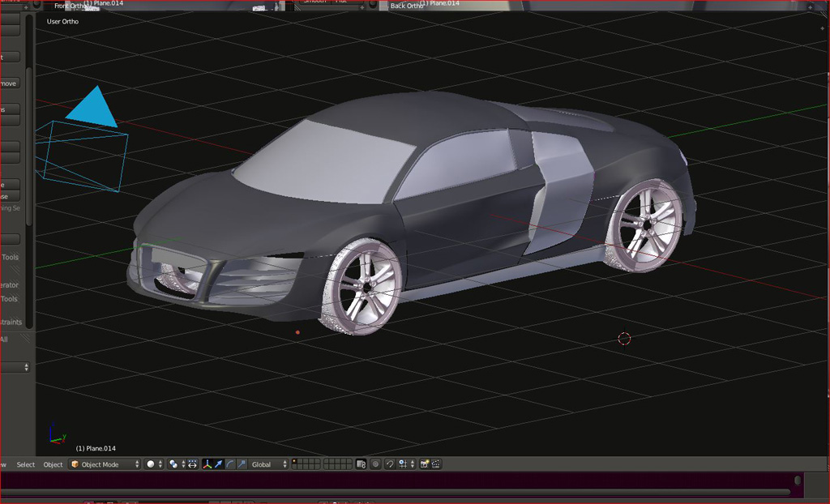Click the bottom area vertical scrollbar handle

point(798,481)
